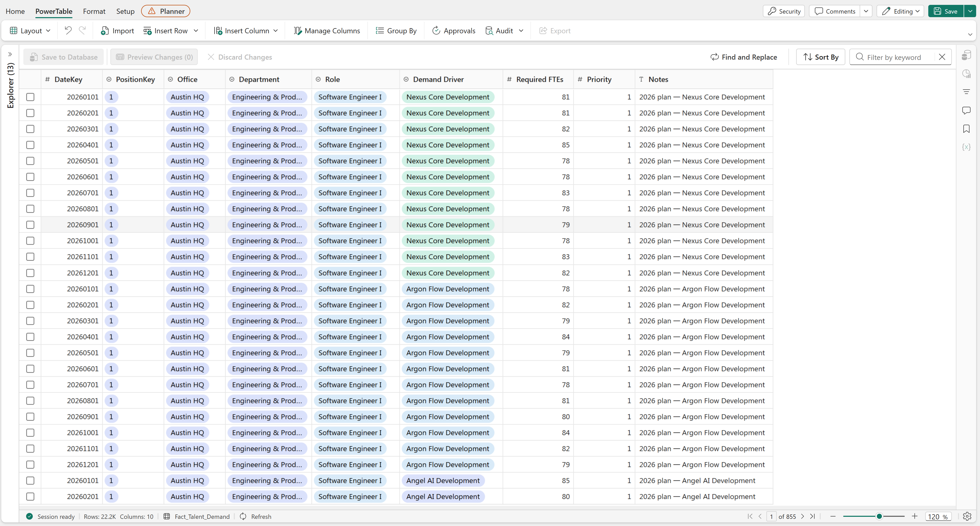Expand the ribbon collapse chevron
980x526 pixels.
[x=970, y=35]
